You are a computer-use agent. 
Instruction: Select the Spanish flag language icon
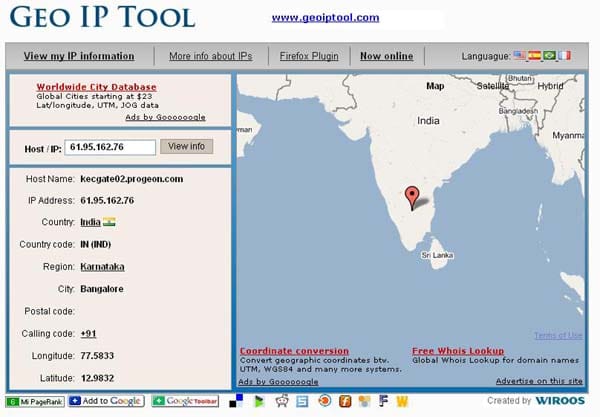[534, 56]
